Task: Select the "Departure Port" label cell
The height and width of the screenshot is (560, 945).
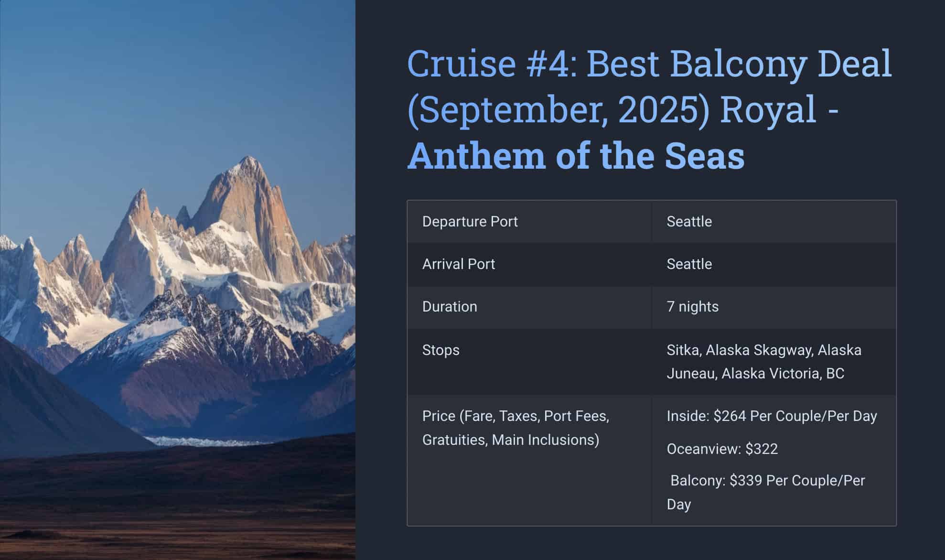Action: click(x=470, y=222)
